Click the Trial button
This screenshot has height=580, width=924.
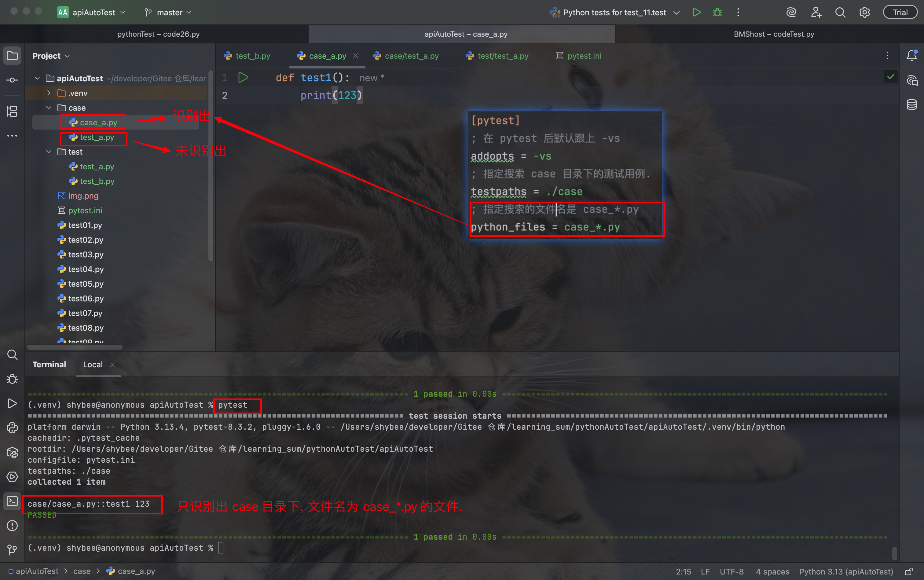click(900, 12)
